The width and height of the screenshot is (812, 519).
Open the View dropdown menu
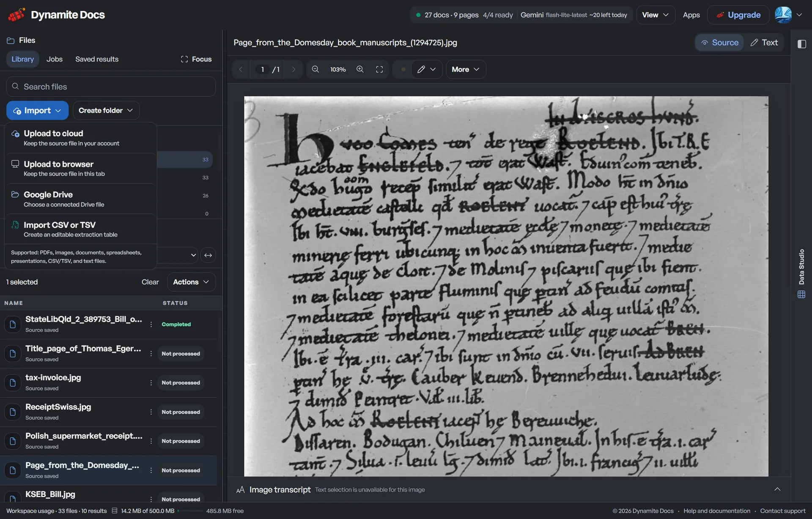point(655,15)
